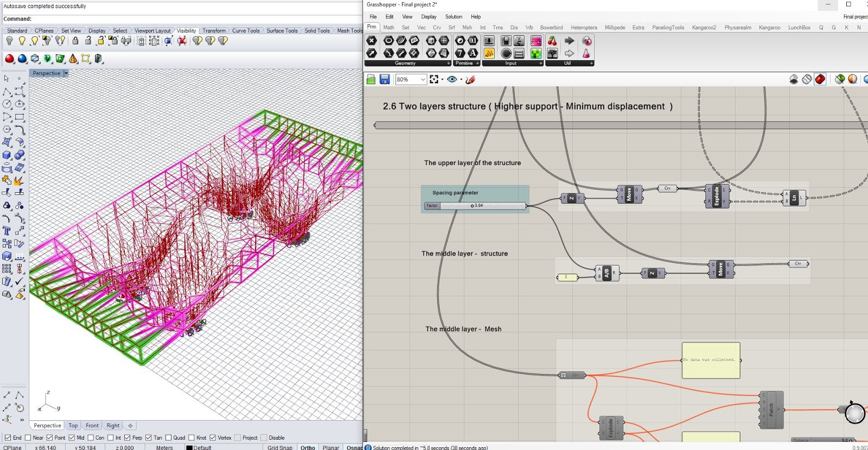Select the Panel input icon in Input group
Viewport: 868px width, 450px height.
pyautogui.click(x=489, y=53)
